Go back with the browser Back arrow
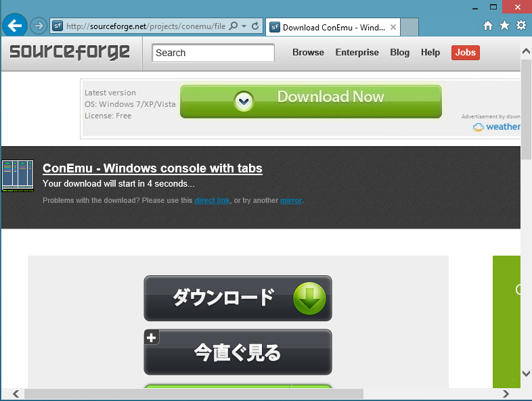This screenshot has height=401, width=532. point(15,26)
